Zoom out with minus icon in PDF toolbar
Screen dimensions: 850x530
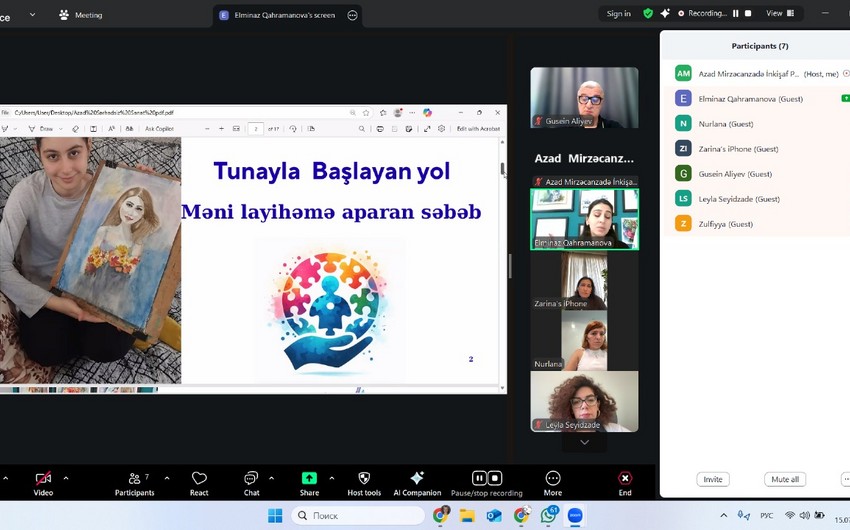coord(207,129)
